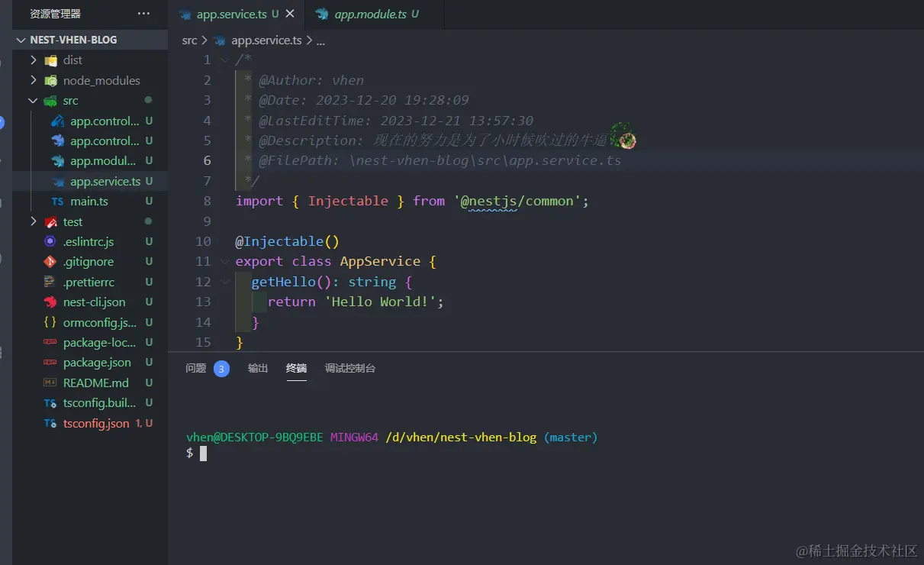Image resolution: width=924 pixels, height=565 pixels.
Task: Click the .gitignore git icon
Action: point(51,262)
